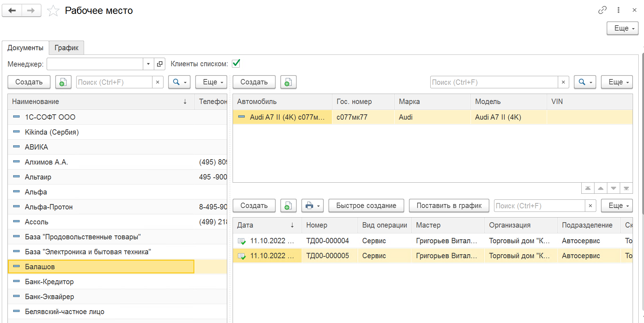Clear the orders list search field

click(x=590, y=206)
